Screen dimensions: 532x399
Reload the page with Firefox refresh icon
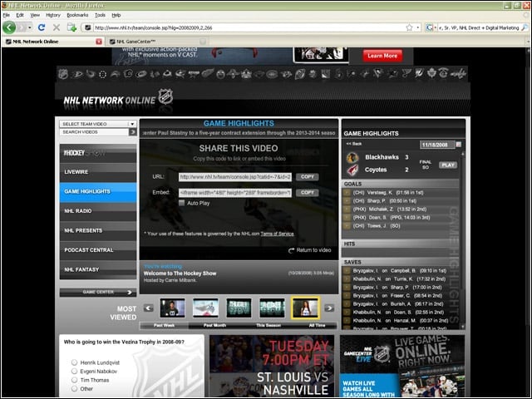click(x=42, y=27)
